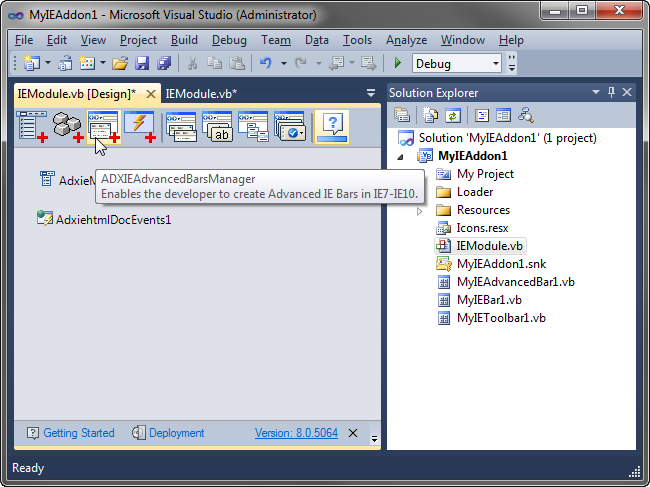Open the Solution Explorer window position dropdown
The image size is (650, 487).
(x=596, y=92)
